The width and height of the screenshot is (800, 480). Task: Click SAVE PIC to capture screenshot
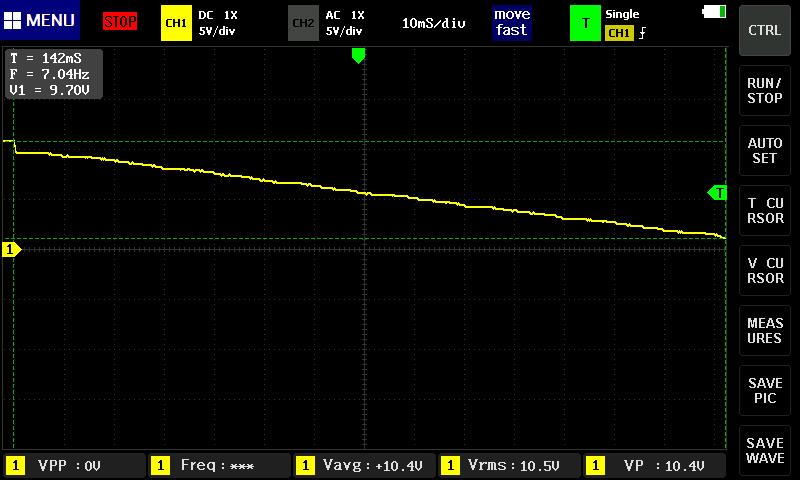765,390
